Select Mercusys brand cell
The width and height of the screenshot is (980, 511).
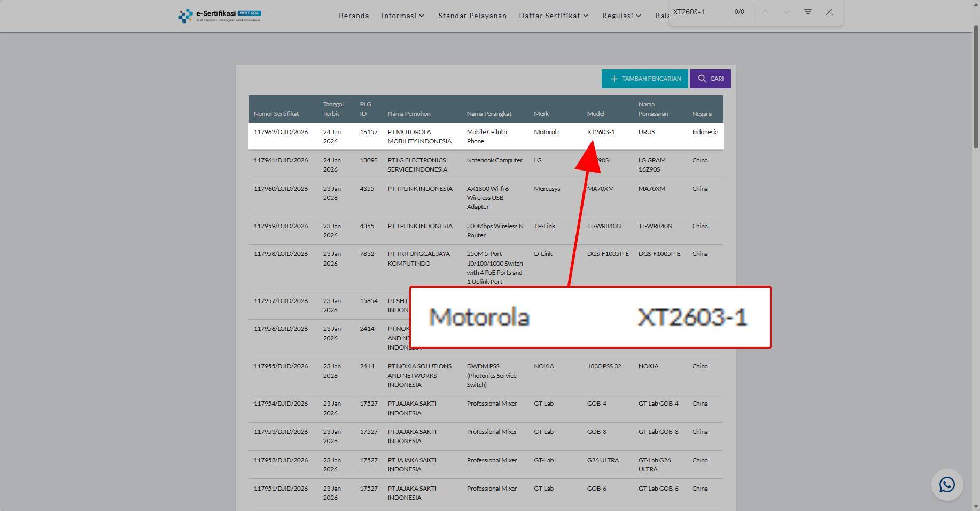[547, 189]
